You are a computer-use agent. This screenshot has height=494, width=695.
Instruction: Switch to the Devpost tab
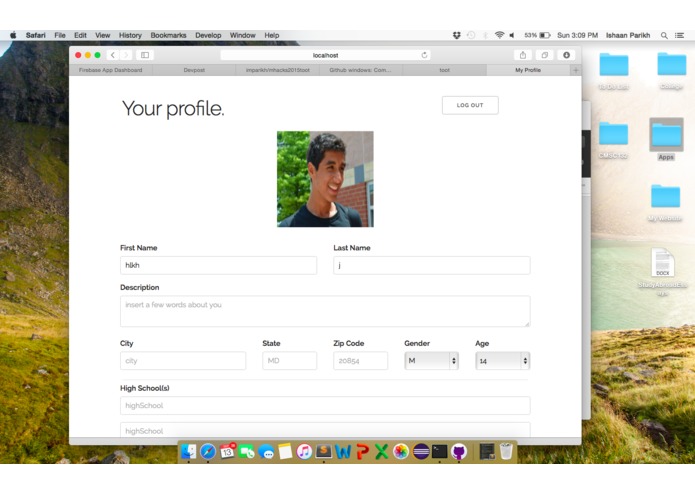pyautogui.click(x=194, y=70)
